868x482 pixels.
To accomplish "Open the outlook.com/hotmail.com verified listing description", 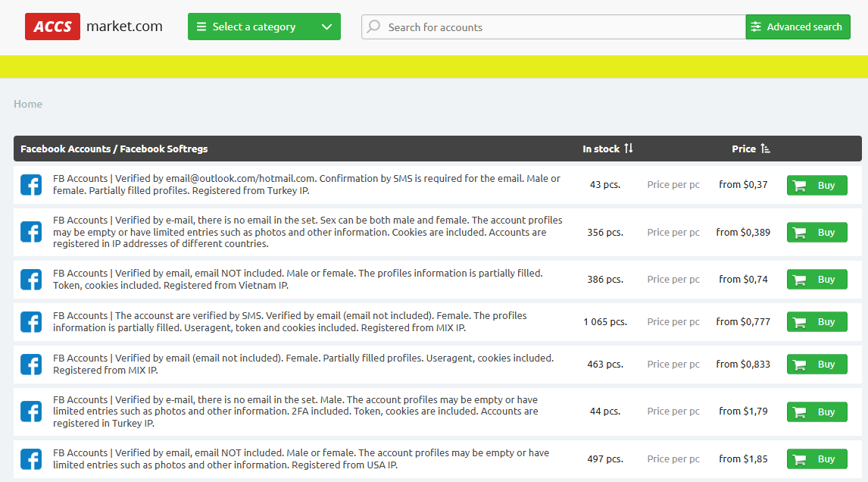I will pyautogui.click(x=307, y=184).
